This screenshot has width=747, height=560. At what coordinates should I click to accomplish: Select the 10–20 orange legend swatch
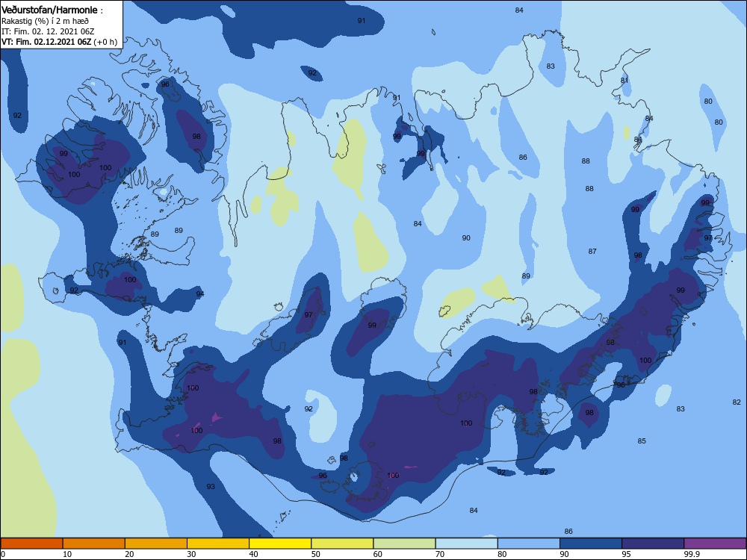94,544
